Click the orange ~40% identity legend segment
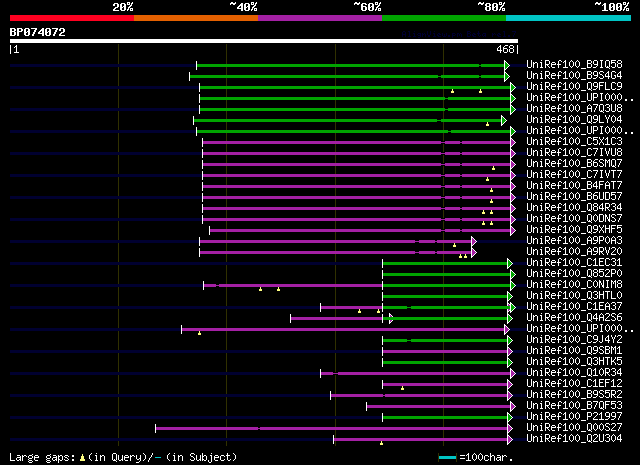Viewport: 640px width, 465px height. [x=196, y=18]
